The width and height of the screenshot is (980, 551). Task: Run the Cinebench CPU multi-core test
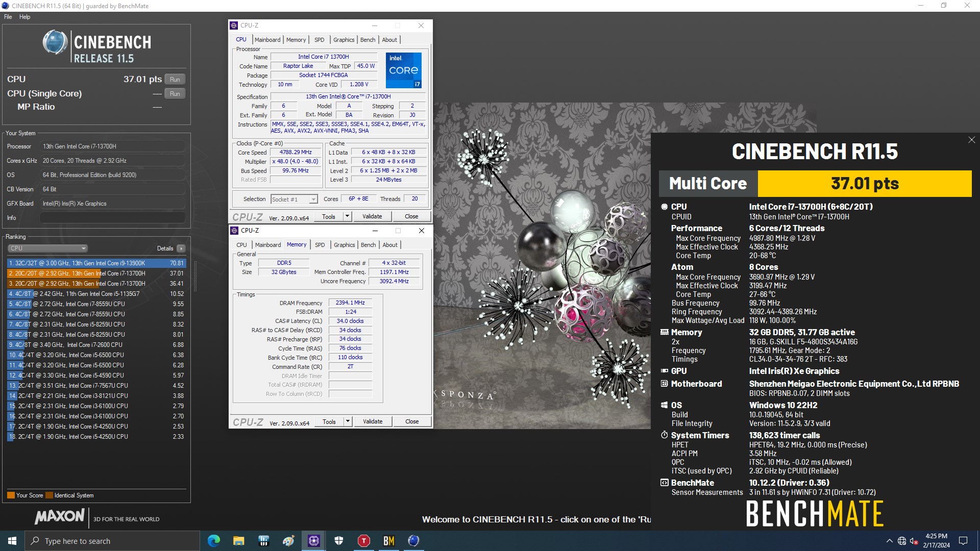pyautogui.click(x=175, y=79)
